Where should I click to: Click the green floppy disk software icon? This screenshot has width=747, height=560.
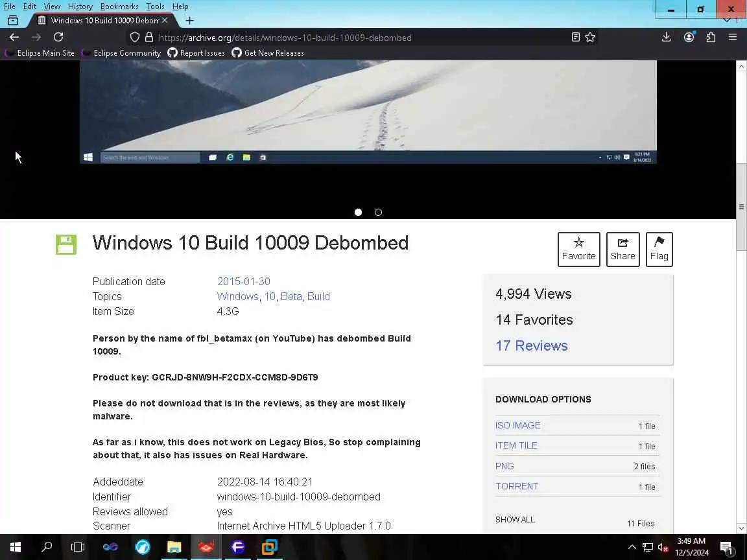(65, 245)
